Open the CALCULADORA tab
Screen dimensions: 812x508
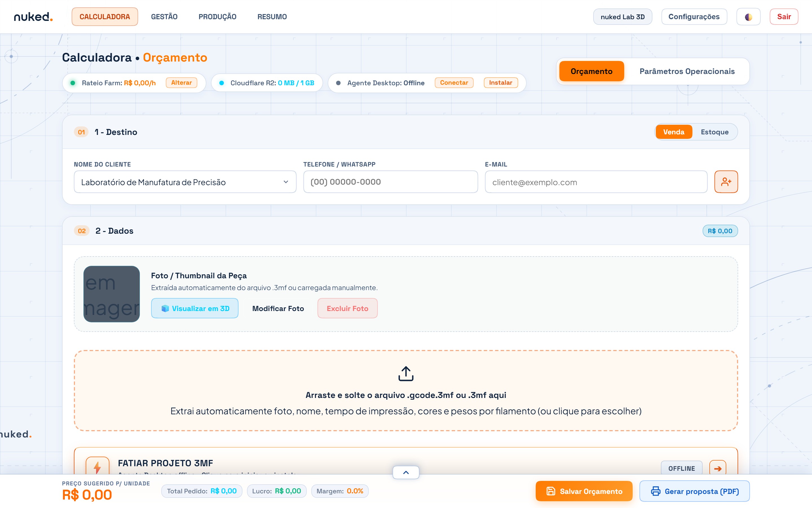(105, 17)
